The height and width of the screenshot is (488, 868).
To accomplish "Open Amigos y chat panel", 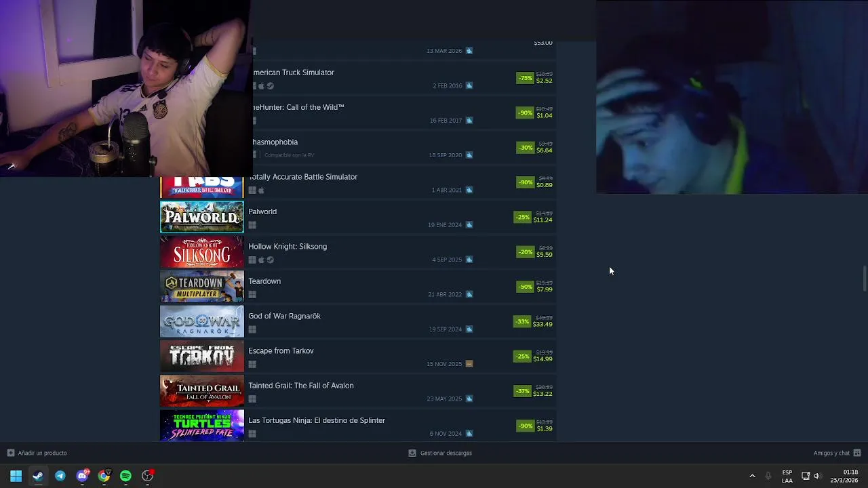I will click(837, 453).
